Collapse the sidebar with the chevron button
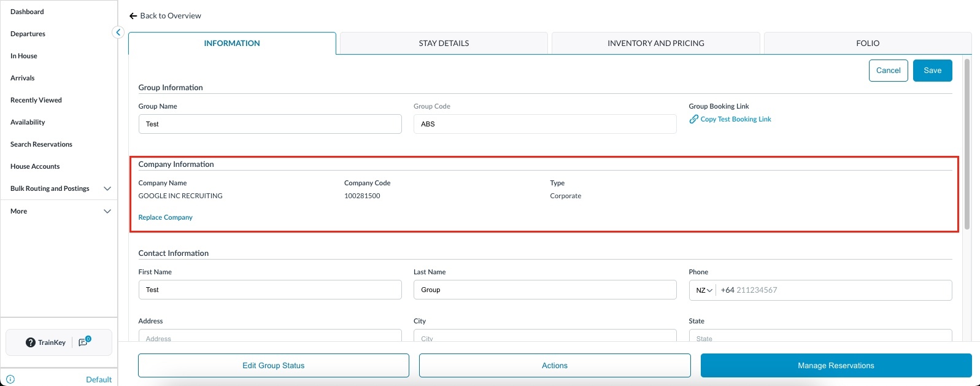Viewport: 980px width, 386px height. point(118,33)
